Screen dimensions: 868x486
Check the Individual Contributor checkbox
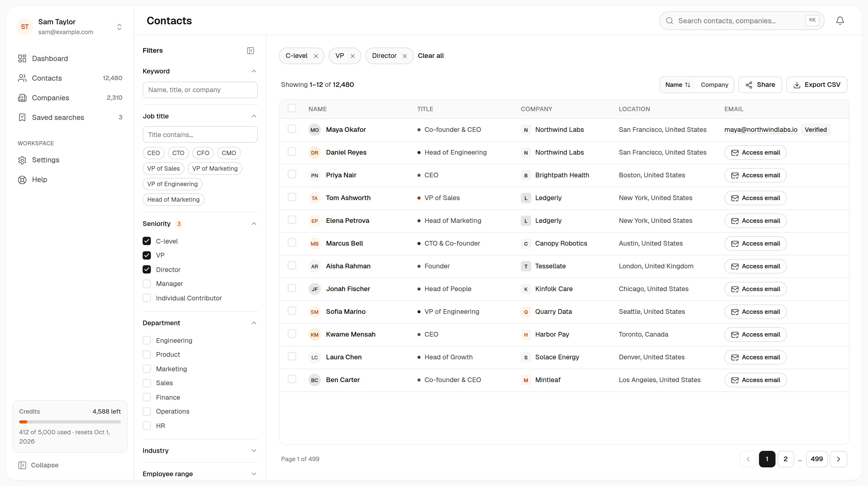pyautogui.click(x=146, y=298)
